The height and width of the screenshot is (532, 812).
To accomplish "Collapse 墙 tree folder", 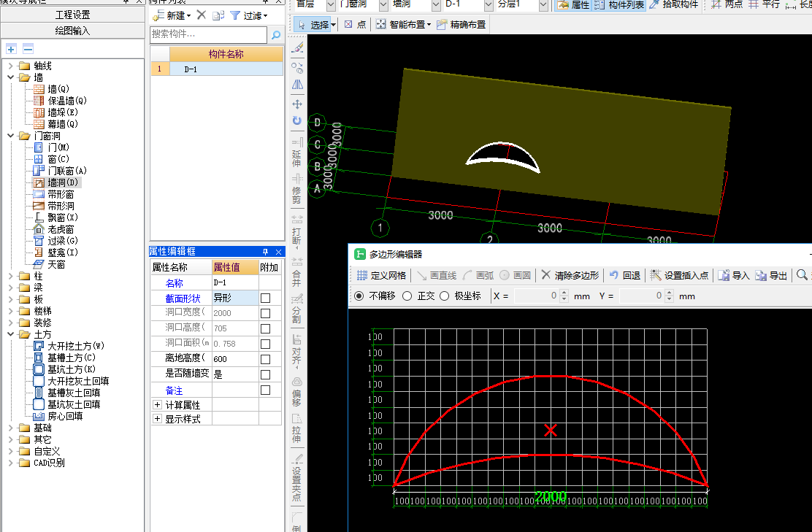I will (x=11, y=77).
